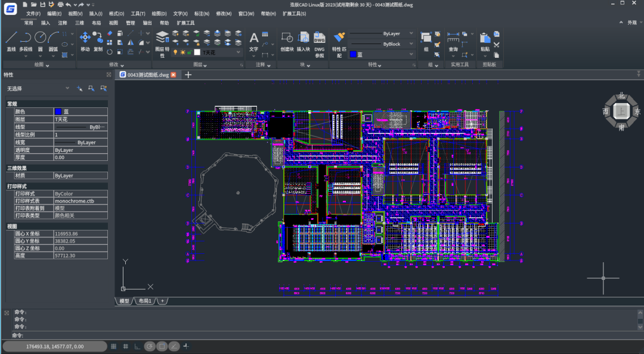This screenshot has height=354, width=644.
Task: Open the 文件(F) menu
Action: pos(33,14)
